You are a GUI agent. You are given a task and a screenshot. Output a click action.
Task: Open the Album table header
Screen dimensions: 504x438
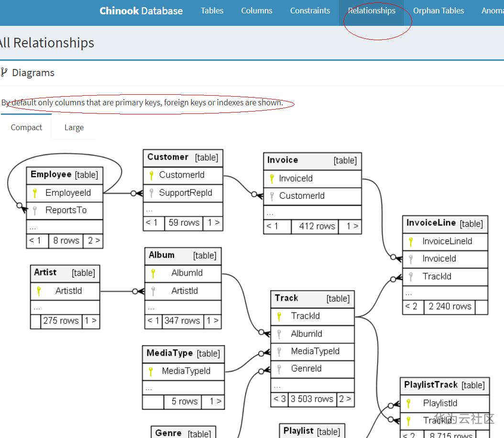pos(183,256)
